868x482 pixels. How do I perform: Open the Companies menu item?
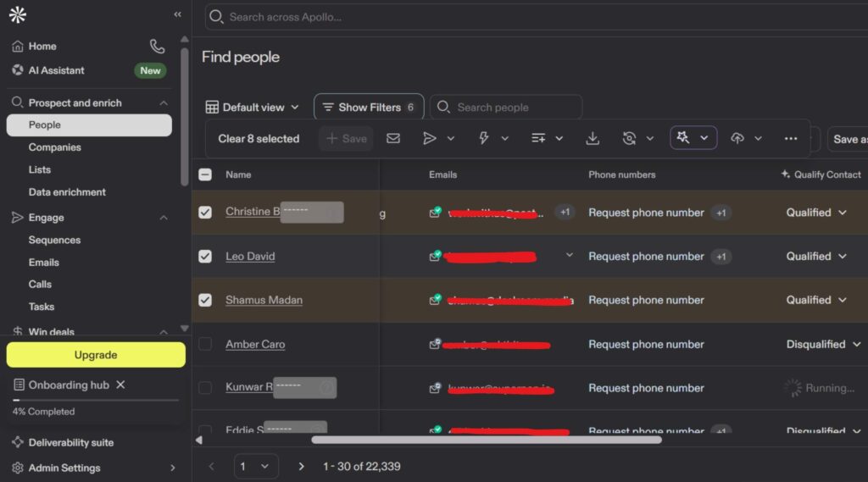[x=55, y=147]
